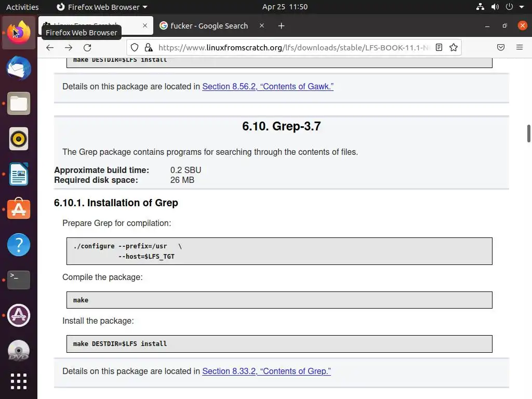Open the Activities overview
Screen dimensions: 532x399
[22, 7]
